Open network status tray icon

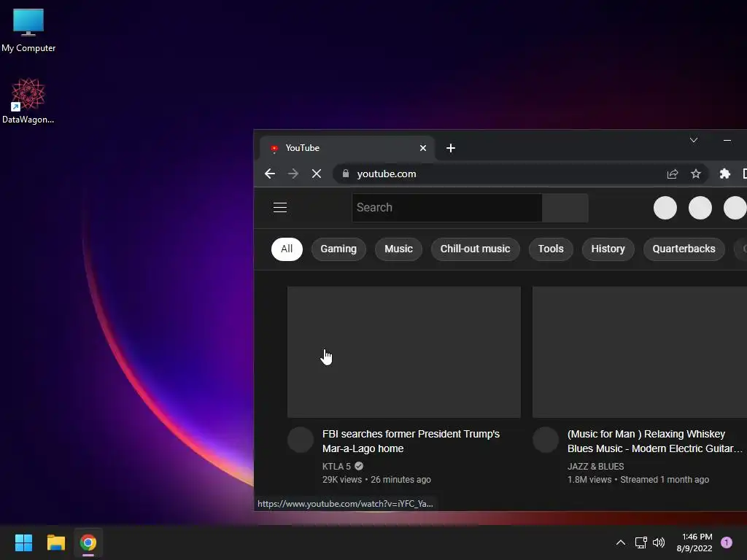[x=640, y=542]
